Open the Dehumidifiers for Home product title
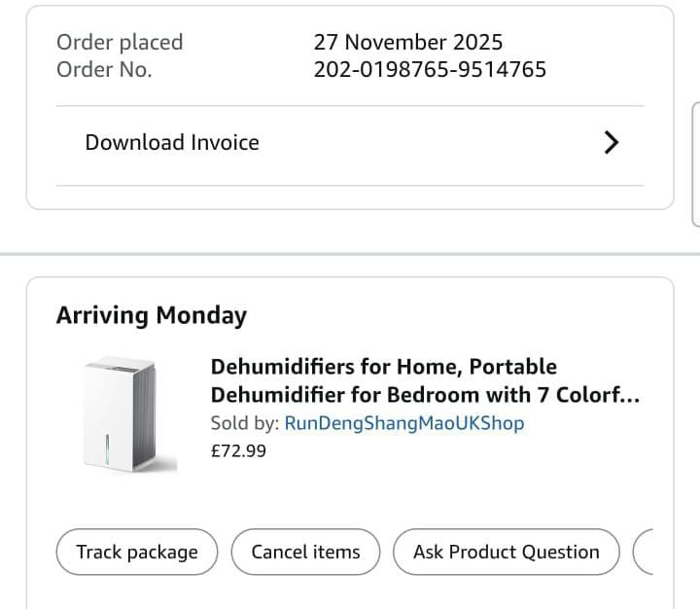Viewport: 700px width, 609px height. (425, 380)
